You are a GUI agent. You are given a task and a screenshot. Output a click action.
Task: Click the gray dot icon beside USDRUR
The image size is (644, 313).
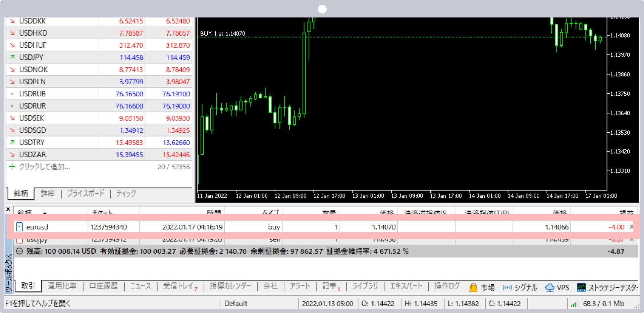(12, 106)
